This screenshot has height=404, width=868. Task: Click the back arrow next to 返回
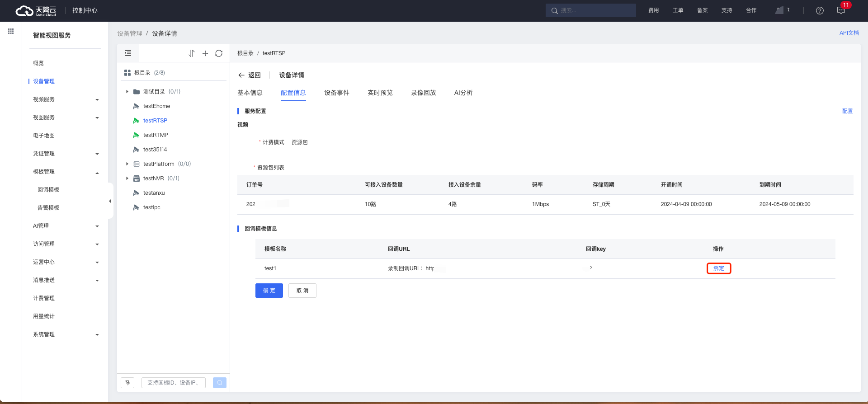241,75
